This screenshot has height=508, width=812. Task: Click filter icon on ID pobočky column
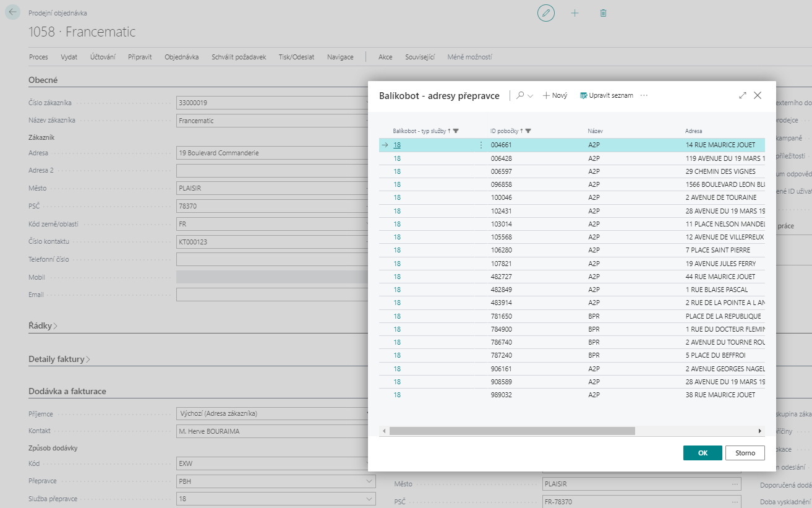coord(528,131)
